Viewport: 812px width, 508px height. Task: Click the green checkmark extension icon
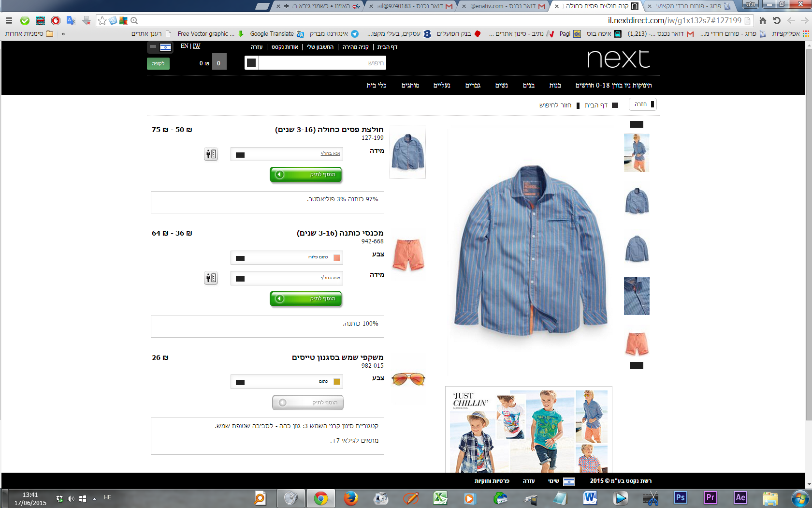pyautogui.click(x=25, y=20)
